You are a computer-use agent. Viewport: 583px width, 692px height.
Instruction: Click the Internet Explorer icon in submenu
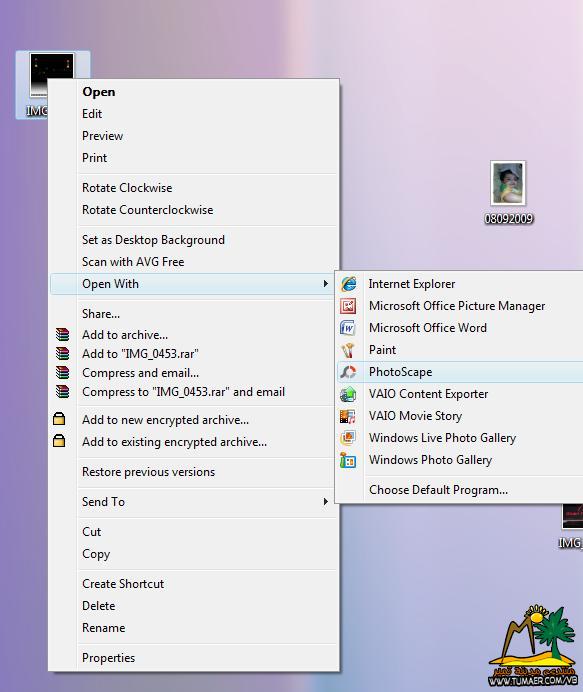pos(348,284)
